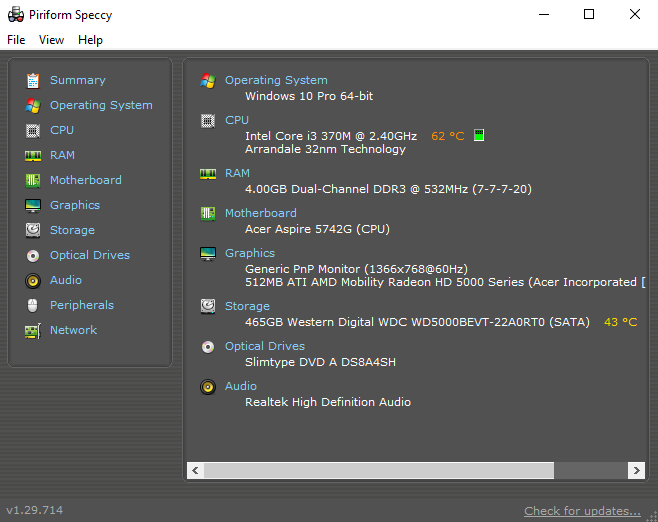Image resolution: width=658 pixels, height=522 pixels.
Task: Select Summary in the sidebar
Action: click(78, 80)
